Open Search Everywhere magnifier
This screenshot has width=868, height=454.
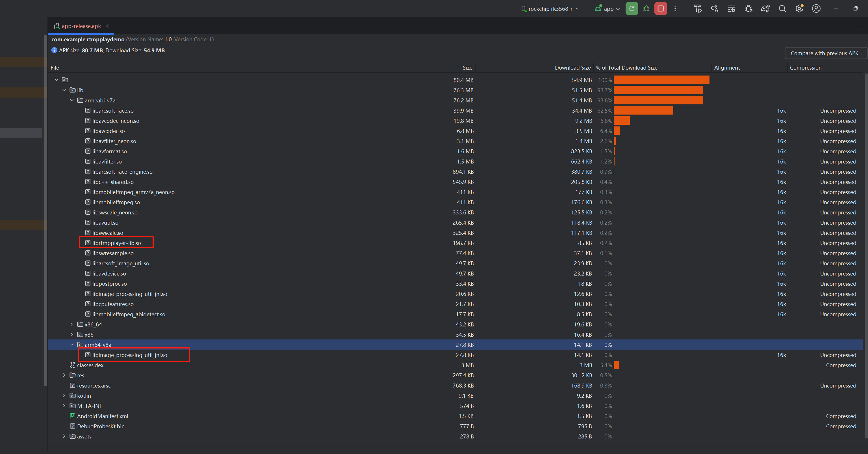coord(782,9)
